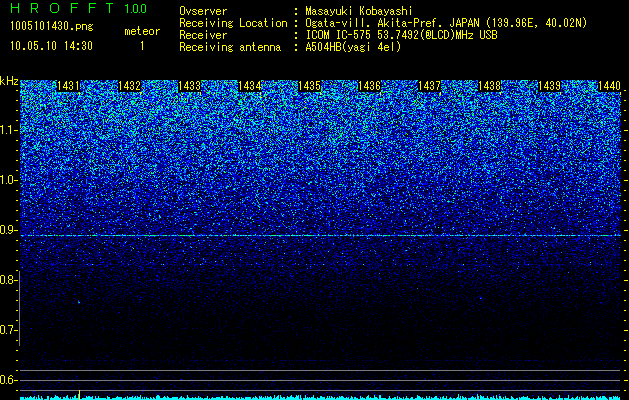Click the bright meteor echo dot near 0.75 kHz

(79, 302)
